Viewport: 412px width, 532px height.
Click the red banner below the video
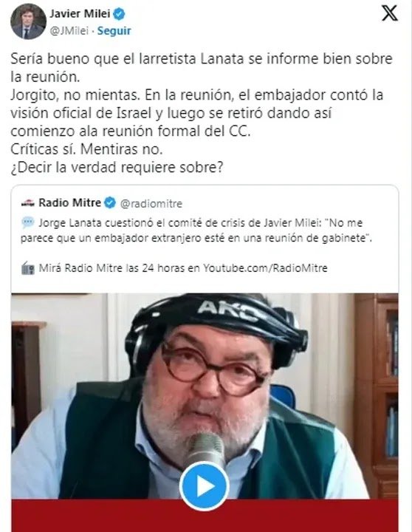205,516
